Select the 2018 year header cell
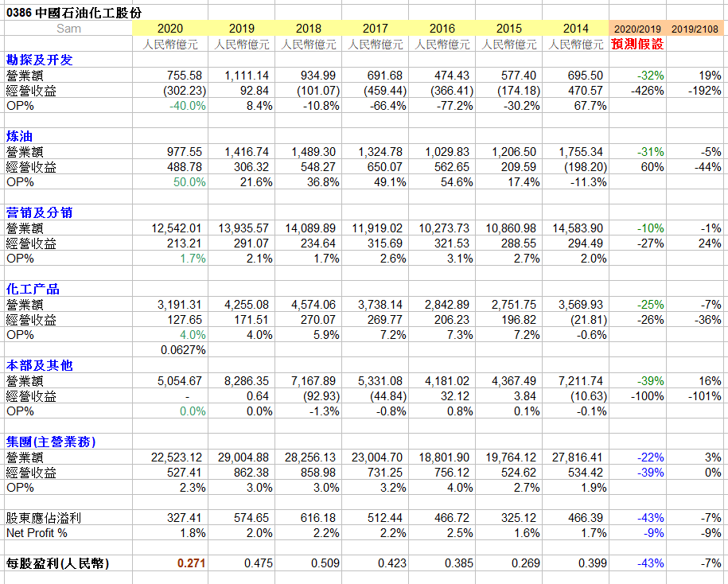 click(x=308, y=29)
